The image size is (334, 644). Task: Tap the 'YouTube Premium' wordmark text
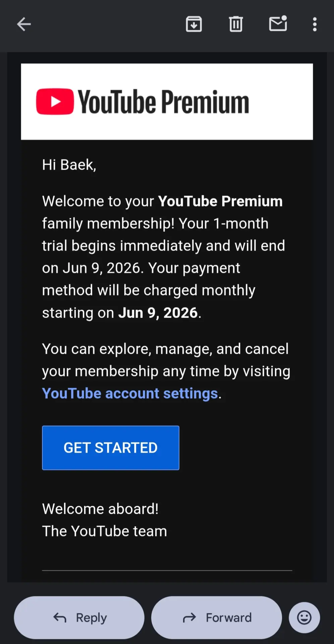click(164, 102)
